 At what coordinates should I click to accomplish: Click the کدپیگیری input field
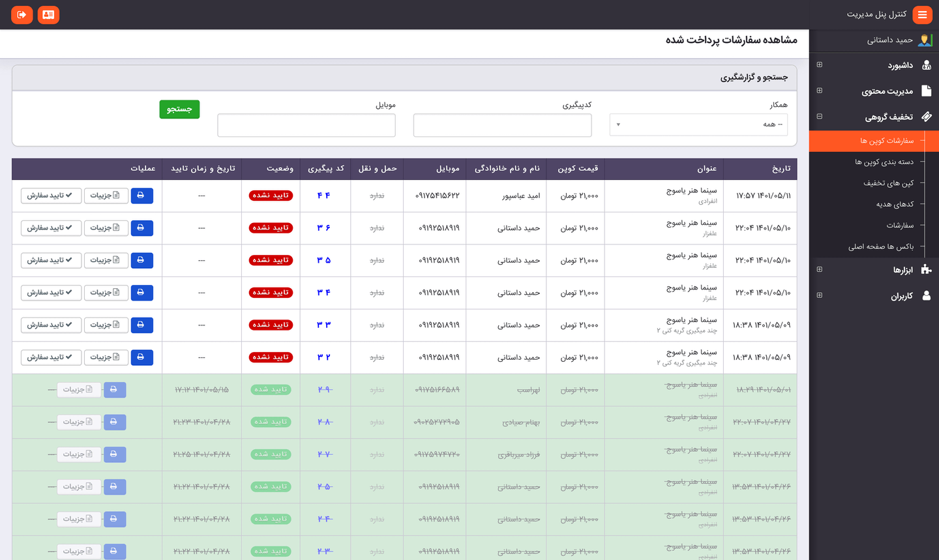[502, 125]
